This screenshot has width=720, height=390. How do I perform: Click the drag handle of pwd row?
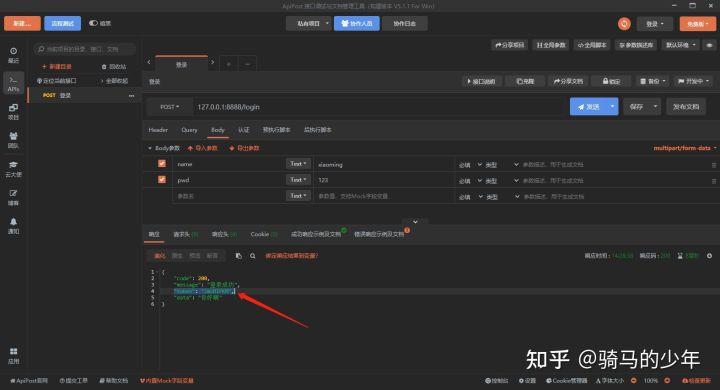click(714, 181)
